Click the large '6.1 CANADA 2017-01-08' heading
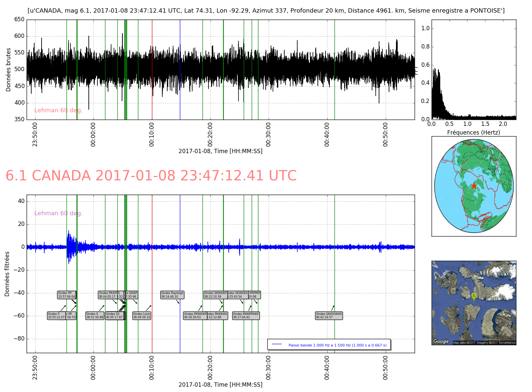This screenshot has width=532, height=392. pyautogui.click(x=151, y=176)
